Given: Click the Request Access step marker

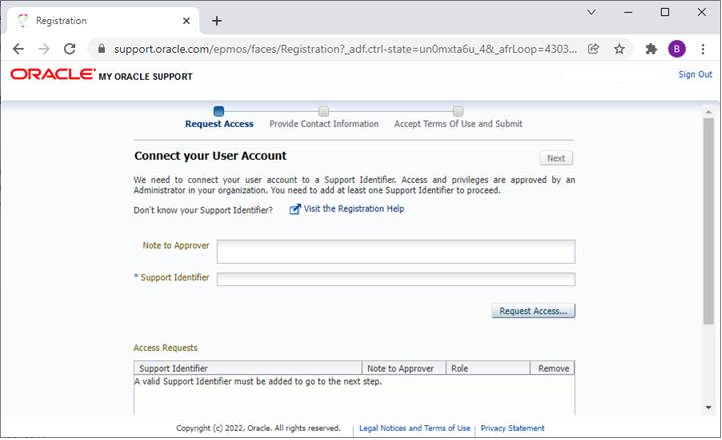Looking at the screenshot, I should point(219,111).
